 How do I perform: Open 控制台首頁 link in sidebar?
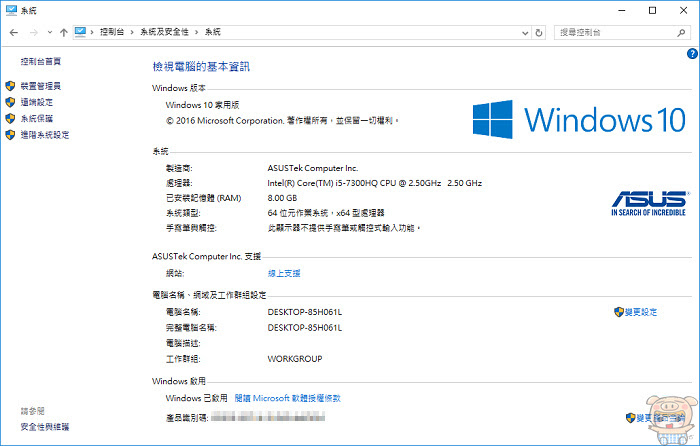41,62
